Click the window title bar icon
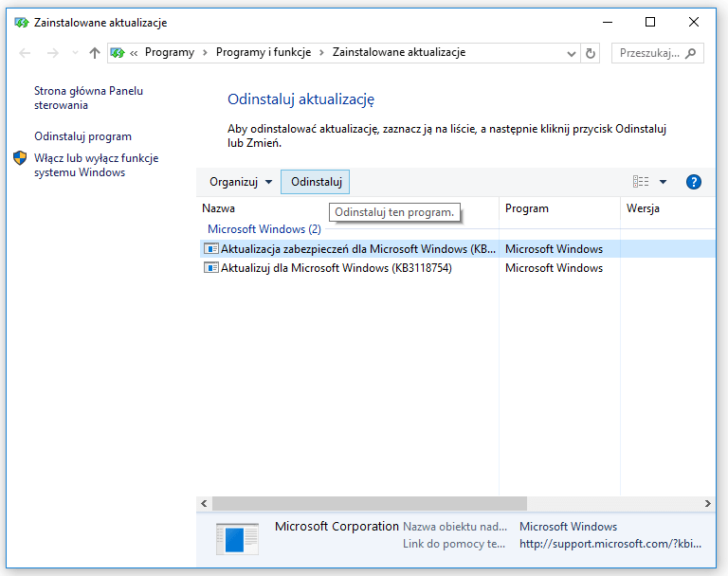This screenshot has height=576, width=728. pos(22,23)
